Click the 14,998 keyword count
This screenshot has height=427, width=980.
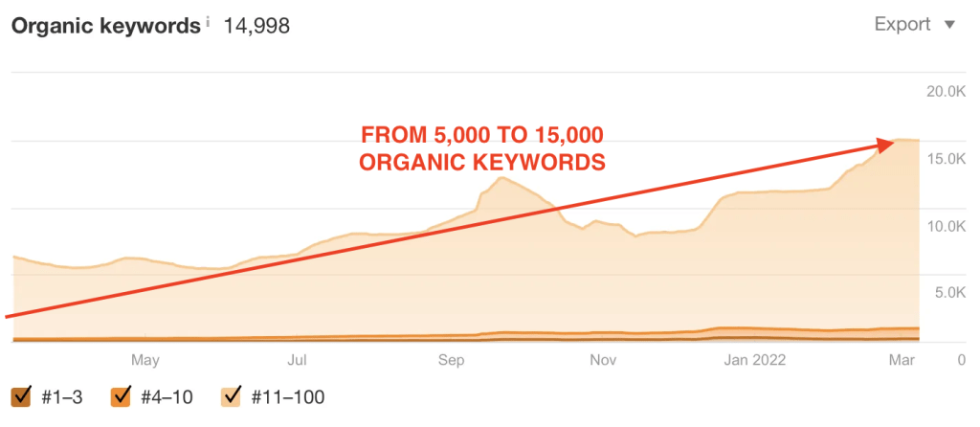coord(256,26)
